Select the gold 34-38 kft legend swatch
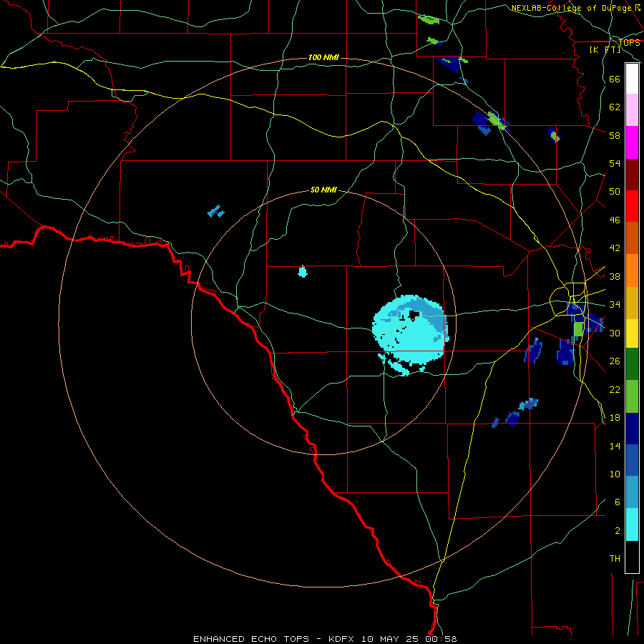644x644 pixels. pyautogui.click(x=632, y=303)
